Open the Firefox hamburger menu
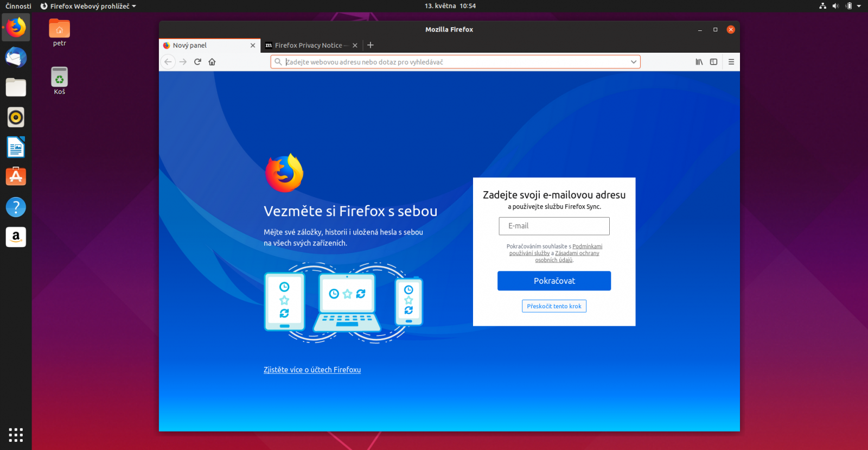 [x=731, y=62]
